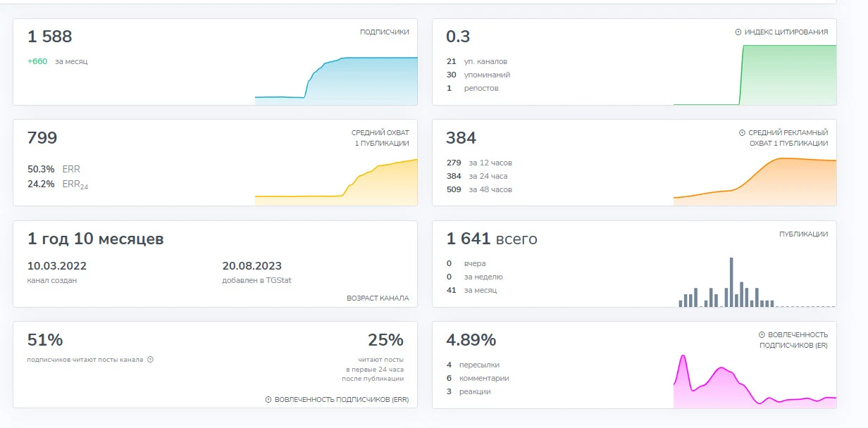Select the citation index value 0.3
This screenshot has width=868, height=428.
pos(458,37)
